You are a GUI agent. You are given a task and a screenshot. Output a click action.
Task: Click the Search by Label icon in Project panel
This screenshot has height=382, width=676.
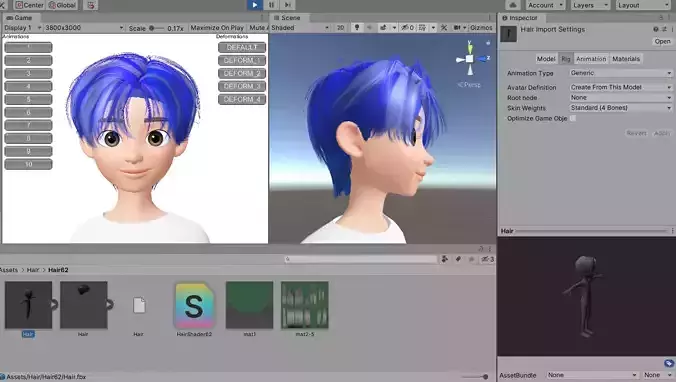point(458,259)
